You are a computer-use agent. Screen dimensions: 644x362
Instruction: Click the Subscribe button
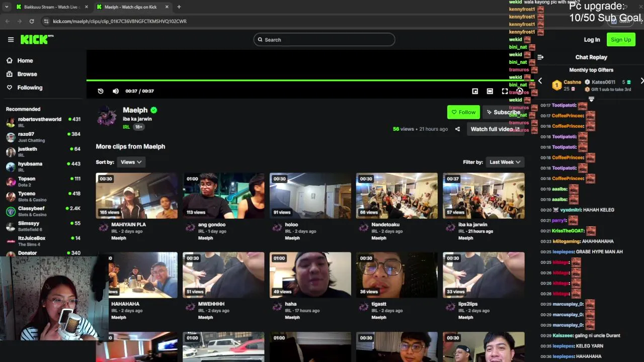pyautogui.click(x=503, y=112)
